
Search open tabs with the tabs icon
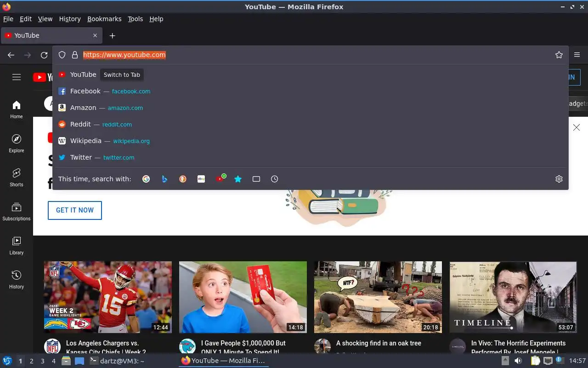(x=256, y=179)
